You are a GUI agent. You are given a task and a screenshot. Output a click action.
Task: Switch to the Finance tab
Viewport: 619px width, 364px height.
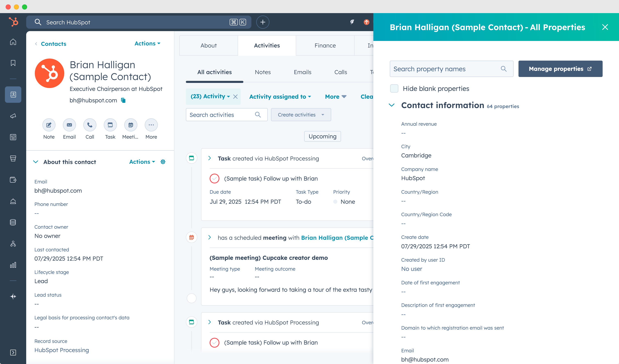pyautogui.click(x=325, y=45)
